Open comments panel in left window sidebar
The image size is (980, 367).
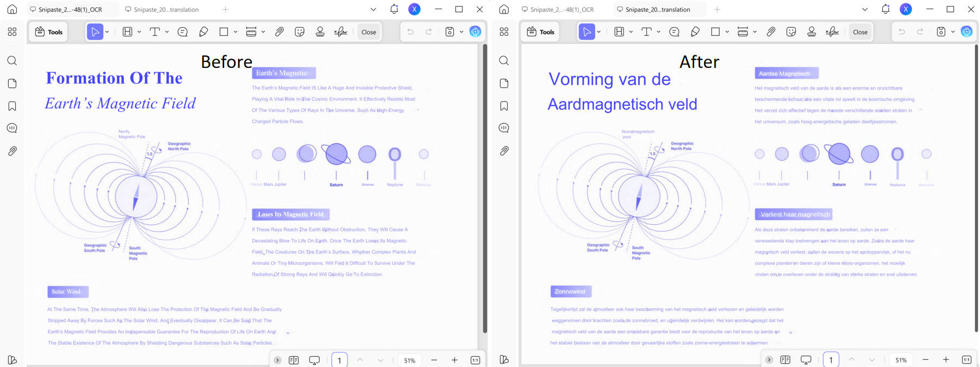[12, 128]
